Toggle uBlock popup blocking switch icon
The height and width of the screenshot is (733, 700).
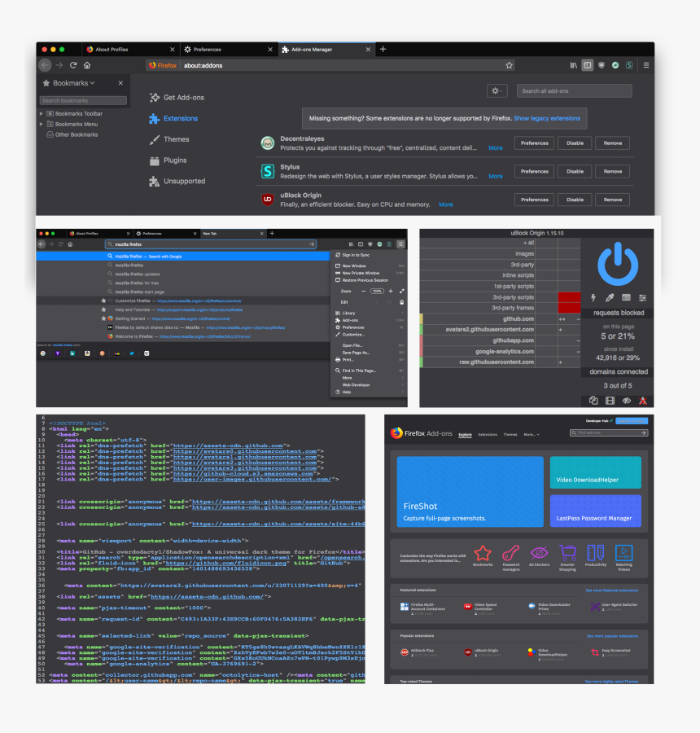point(593,401)
